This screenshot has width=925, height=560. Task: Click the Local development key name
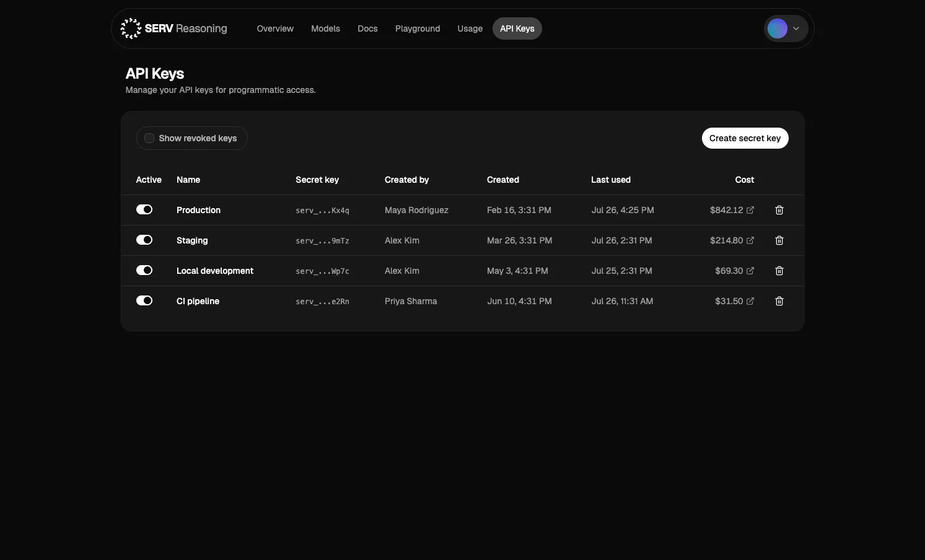pyautogui.click(x=215, y=271)
